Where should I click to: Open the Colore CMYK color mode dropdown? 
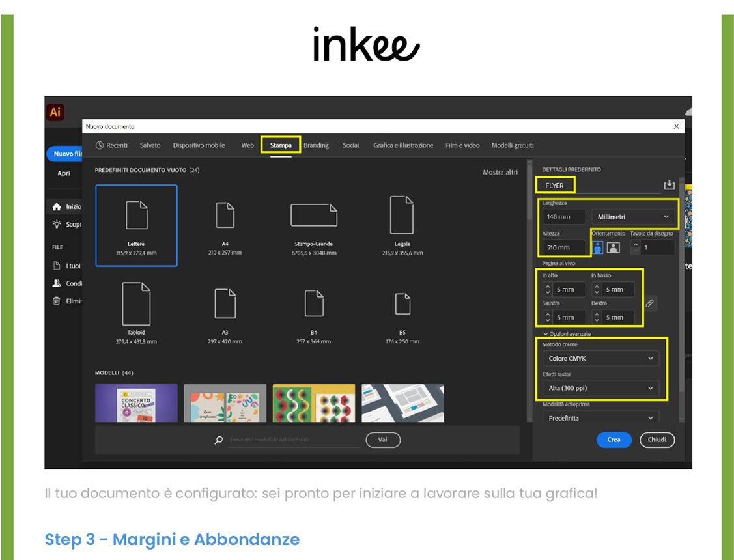[x=600, y=358]
